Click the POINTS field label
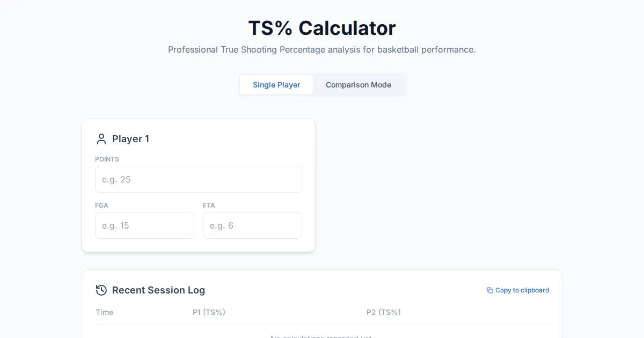The width and height of the screenshot is (644, 338). 107,159
